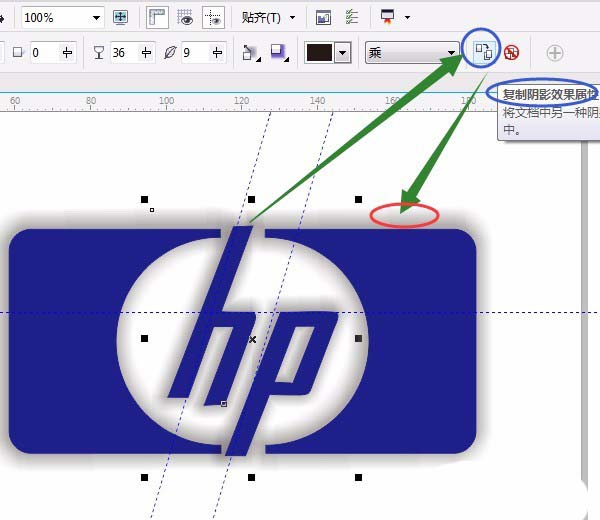Click the add plus circle icon

554,53
